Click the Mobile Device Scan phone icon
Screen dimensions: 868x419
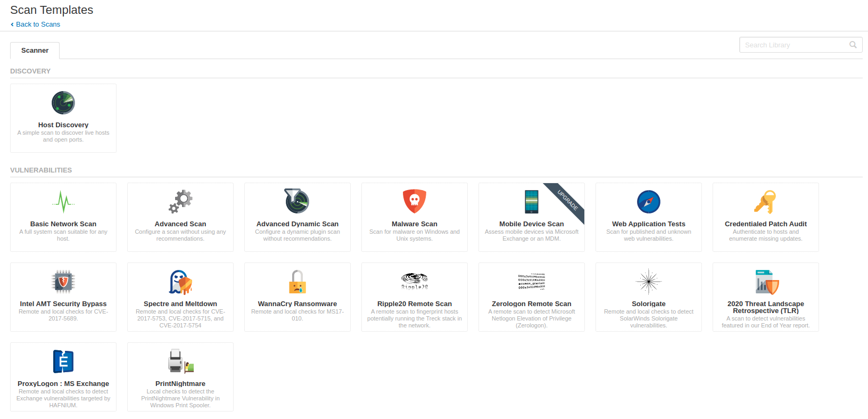532,202
